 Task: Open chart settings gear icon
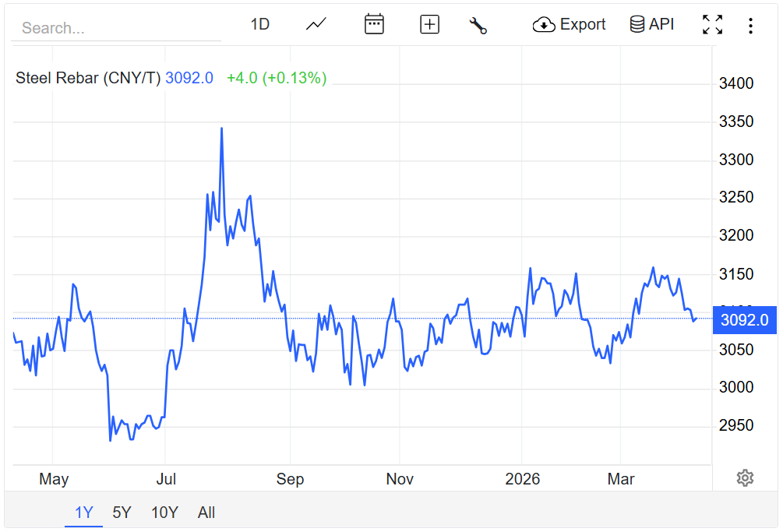pyautogui.click(x=745, y=477)
